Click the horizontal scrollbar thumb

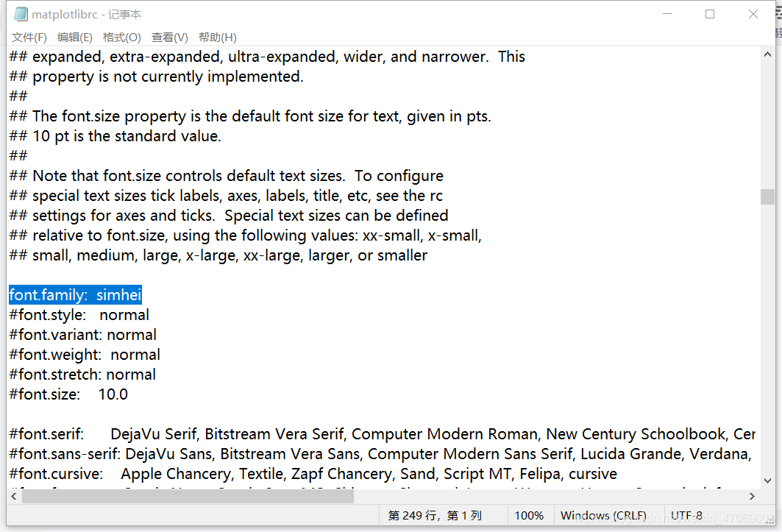point(188,497)
